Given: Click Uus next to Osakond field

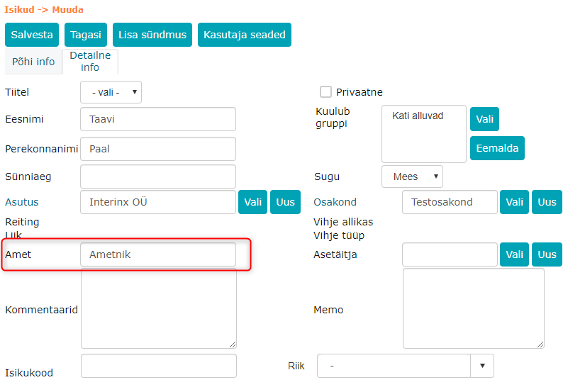Looking at the screenshot, I should click(547, 202).
